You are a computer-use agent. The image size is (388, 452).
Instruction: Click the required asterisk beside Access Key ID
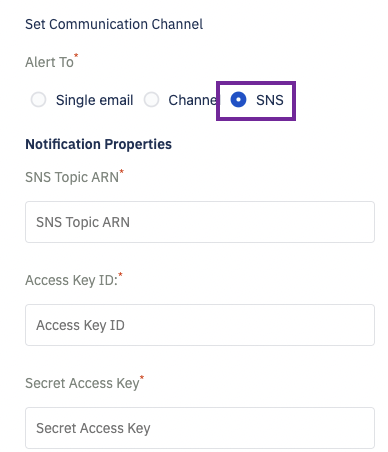pyautogui.click(x=120, y=275)
